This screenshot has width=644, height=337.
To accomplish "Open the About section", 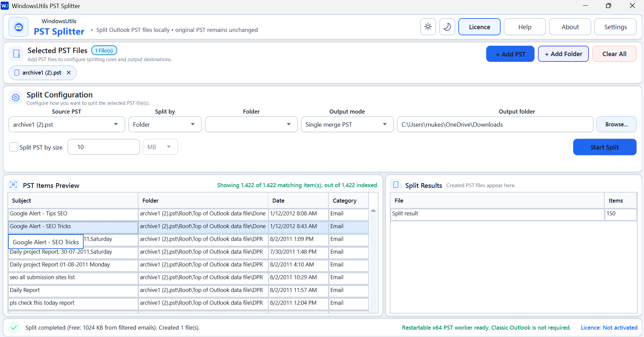I will 570,27.
